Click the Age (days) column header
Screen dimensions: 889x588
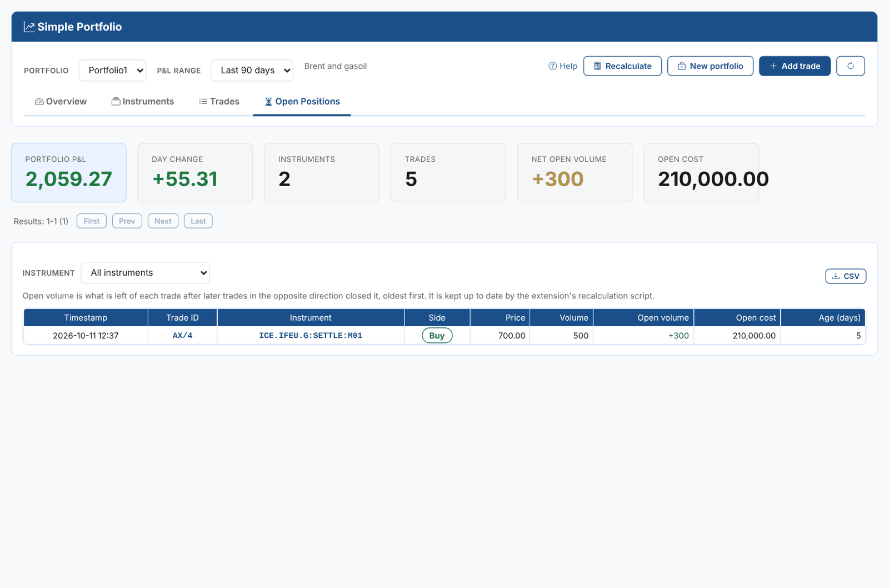click(x=823, y=318)
